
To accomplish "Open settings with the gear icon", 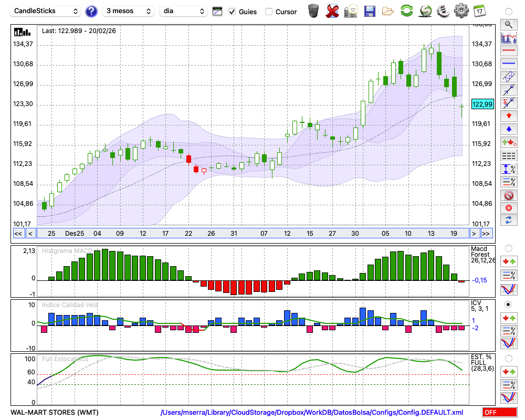I will 461,11.
